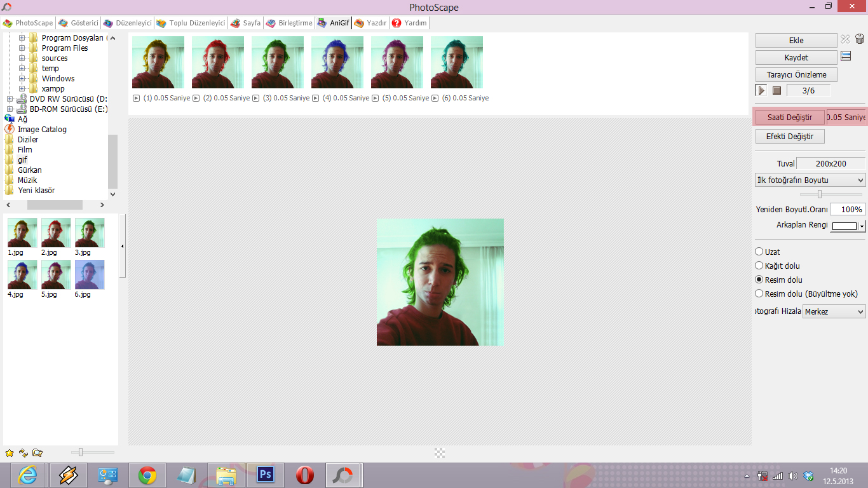Screen dimensions: 868x488
Task: Expand the Program Files folder node
Action: pos(22,48)
